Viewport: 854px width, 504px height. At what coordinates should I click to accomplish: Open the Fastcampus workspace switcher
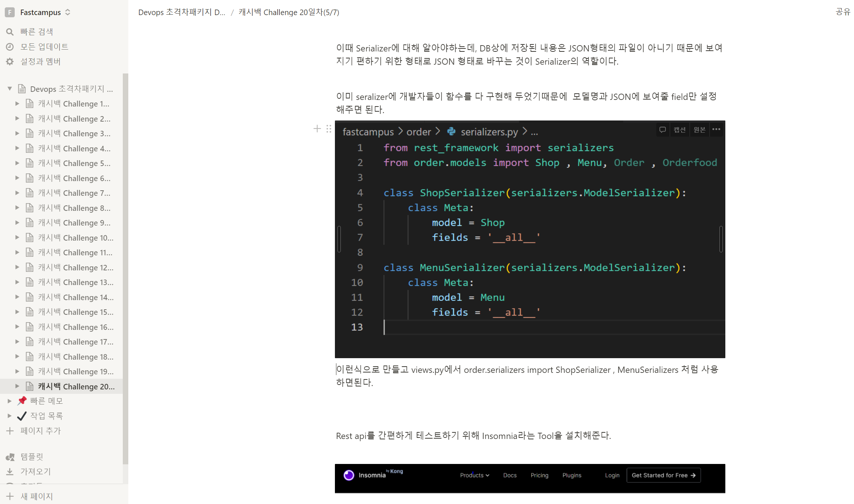pos(40,12)
